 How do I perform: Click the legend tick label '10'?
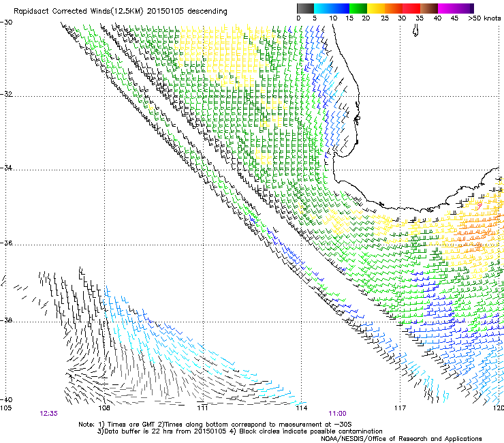coord(333,18)
